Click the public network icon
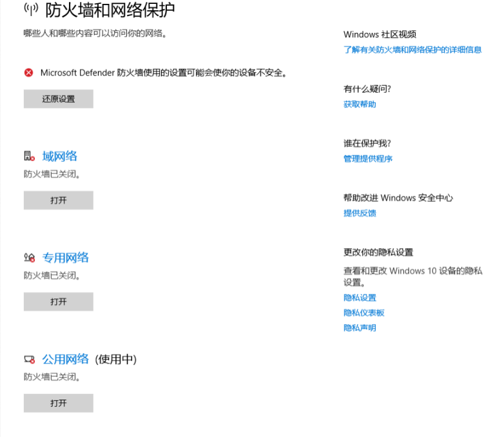 pos(29,359)
